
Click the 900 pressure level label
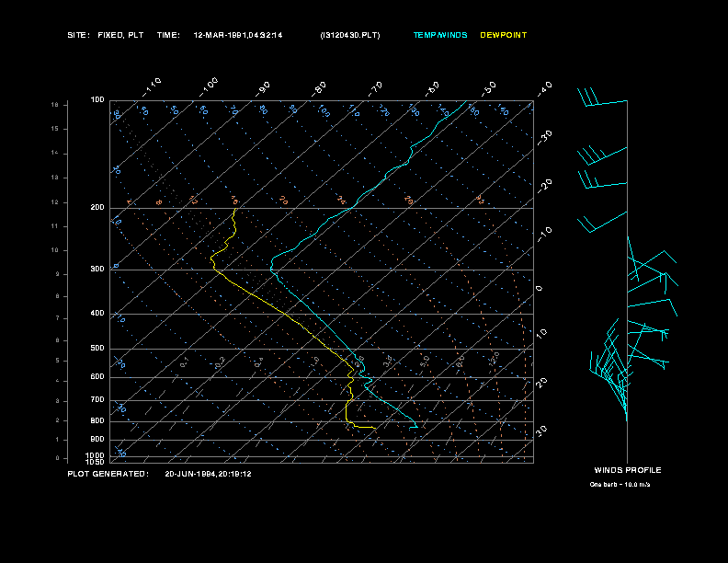pyautogui.click(x=97, y=439)
